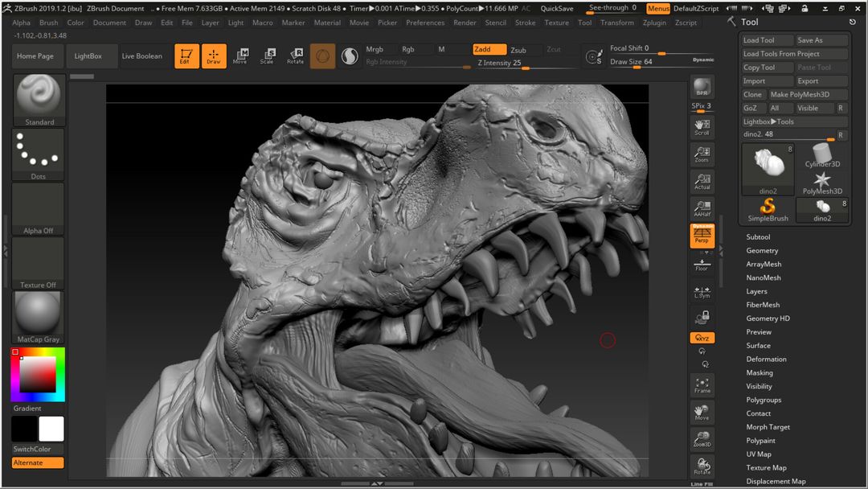Expand the NanoMesh section

coord(764,278)
